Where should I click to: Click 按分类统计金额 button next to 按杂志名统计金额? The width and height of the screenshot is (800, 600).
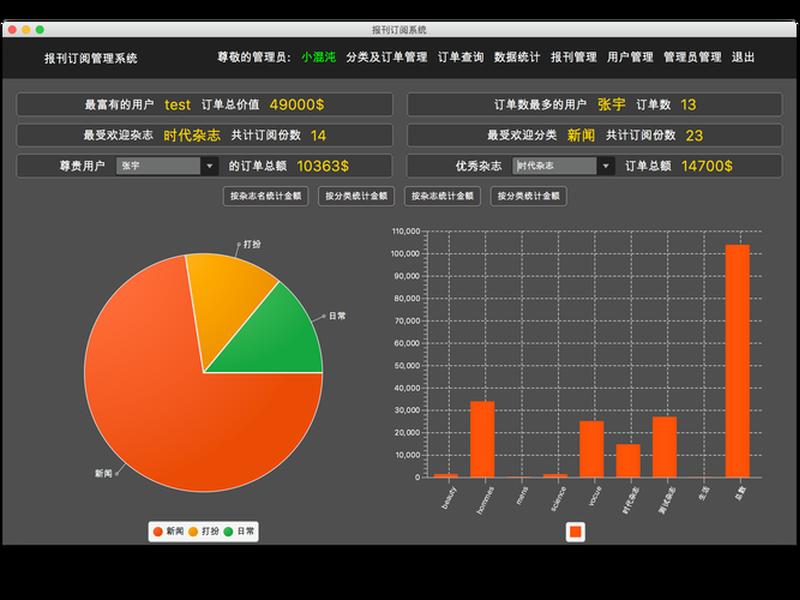[356, 196]
